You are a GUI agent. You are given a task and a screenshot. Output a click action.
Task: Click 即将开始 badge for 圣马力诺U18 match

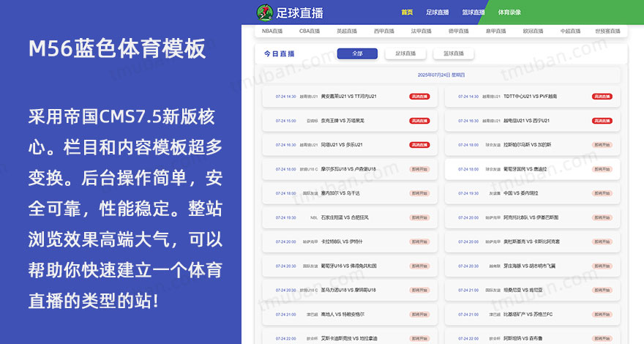click(419, 290)
